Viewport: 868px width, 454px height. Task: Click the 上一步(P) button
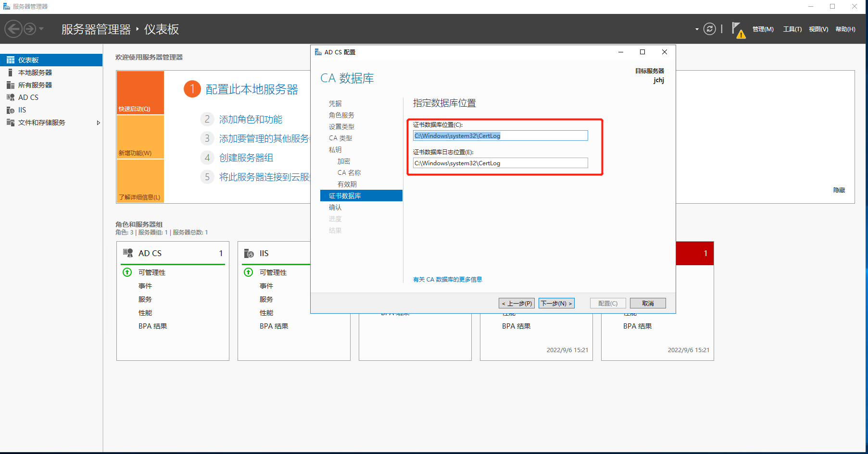(516, 303)
